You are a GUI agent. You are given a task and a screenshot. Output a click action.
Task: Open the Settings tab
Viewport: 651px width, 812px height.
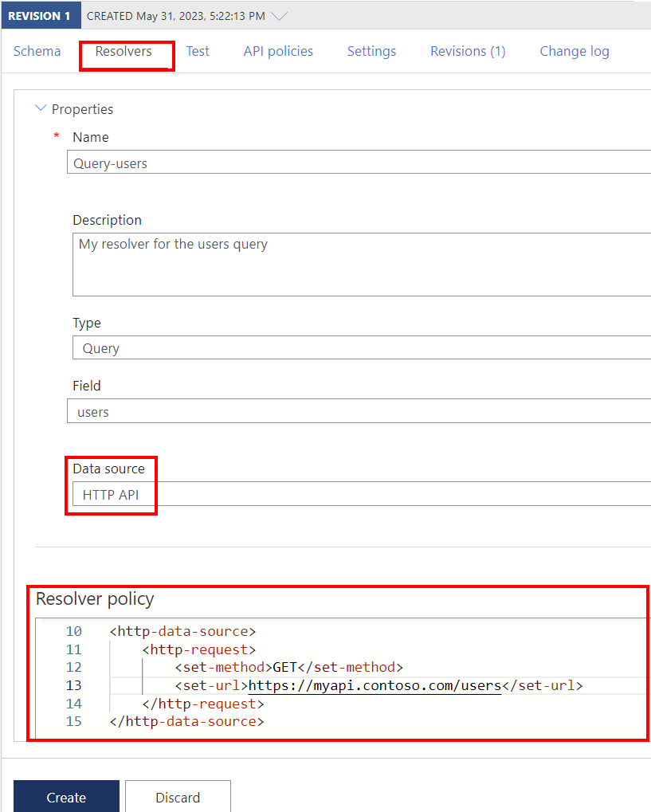point(371,51)
